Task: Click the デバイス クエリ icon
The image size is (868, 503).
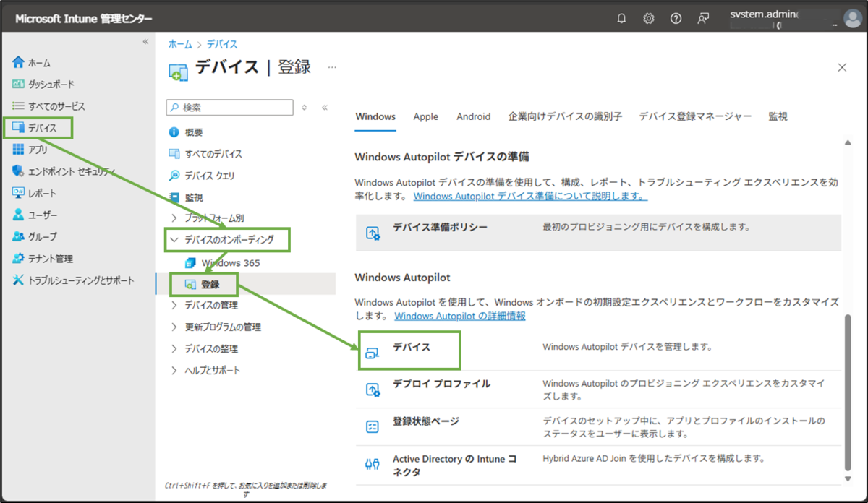Action: coord(174,176)
